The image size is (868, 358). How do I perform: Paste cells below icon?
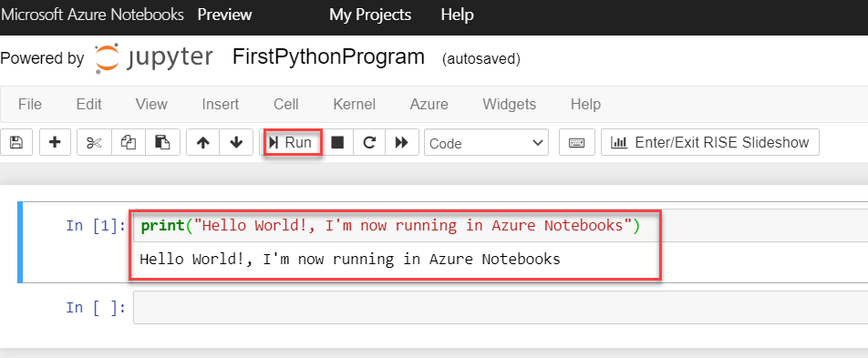click(162, 143)
